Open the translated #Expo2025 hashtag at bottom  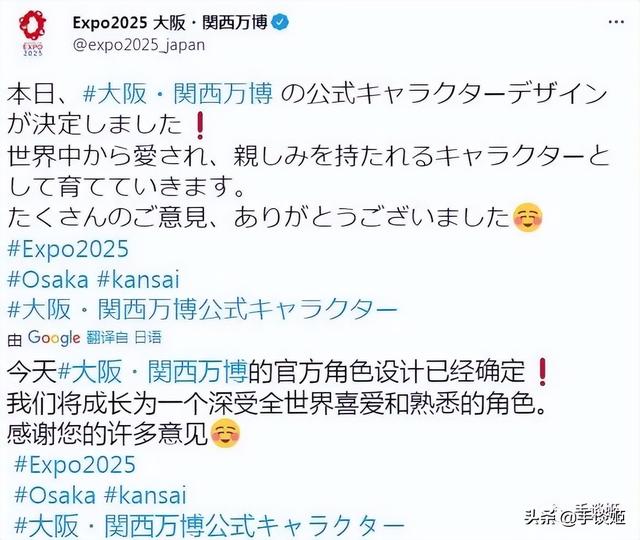pos(75,464)
